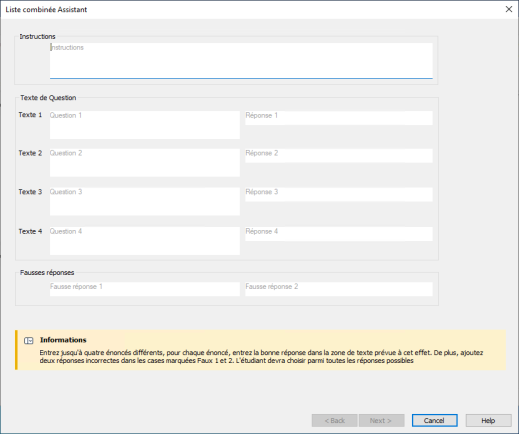
Task: Click the disabled Next > button
Action: coord(381,420)
